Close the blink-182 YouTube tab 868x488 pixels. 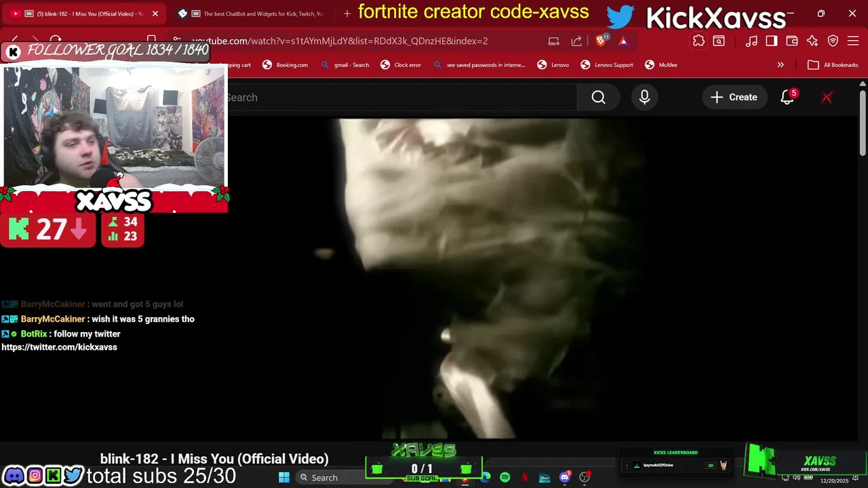(155, 14)
